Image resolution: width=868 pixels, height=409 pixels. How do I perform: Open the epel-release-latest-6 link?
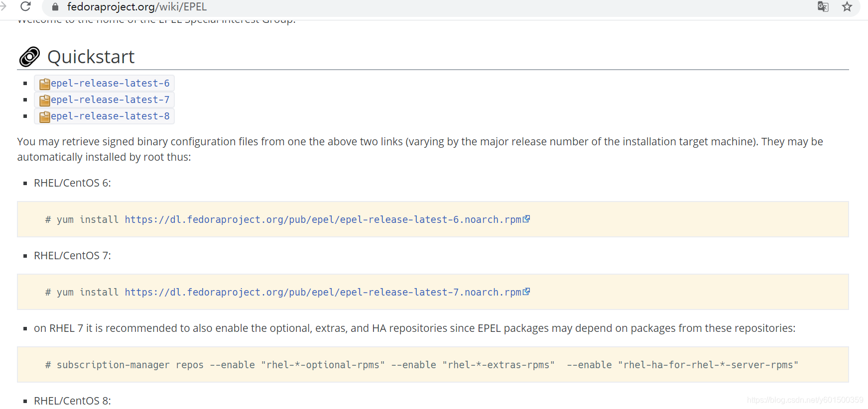click(x=110, y=83)
